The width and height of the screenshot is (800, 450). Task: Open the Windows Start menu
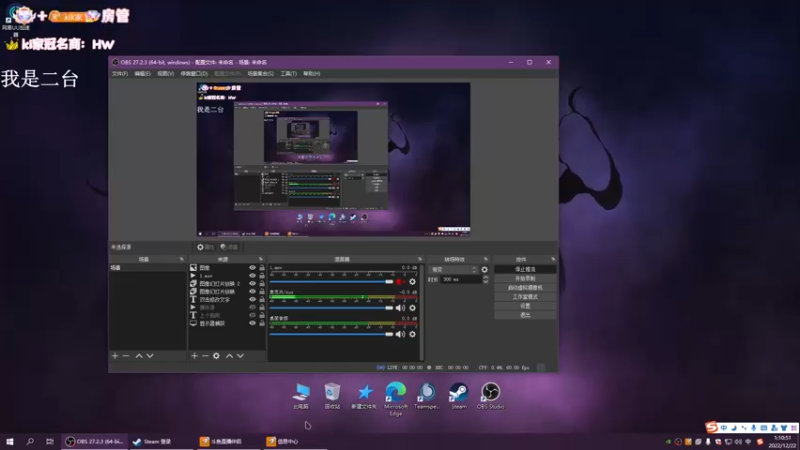click(x=10, y=441)
